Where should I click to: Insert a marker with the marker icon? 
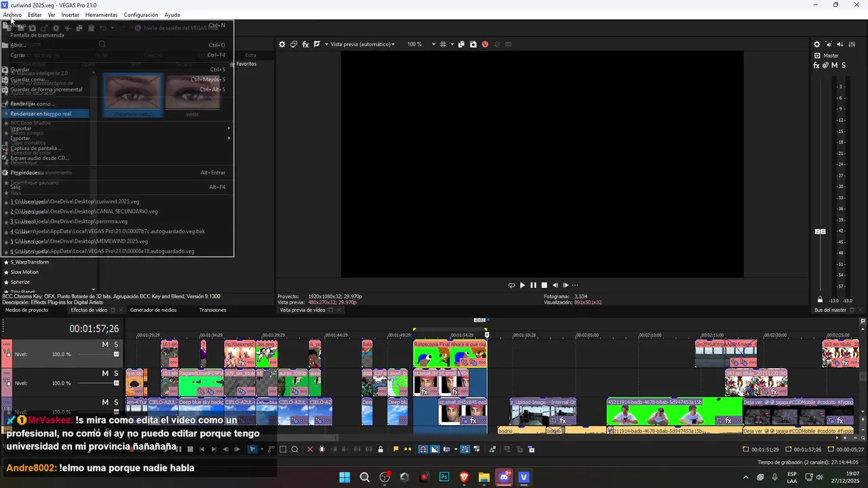[395, 449]
